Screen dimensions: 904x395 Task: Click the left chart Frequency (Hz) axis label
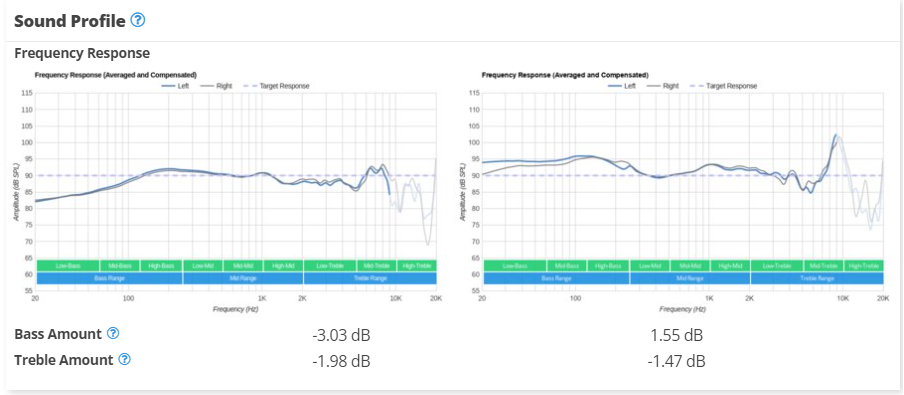point(236,310)
